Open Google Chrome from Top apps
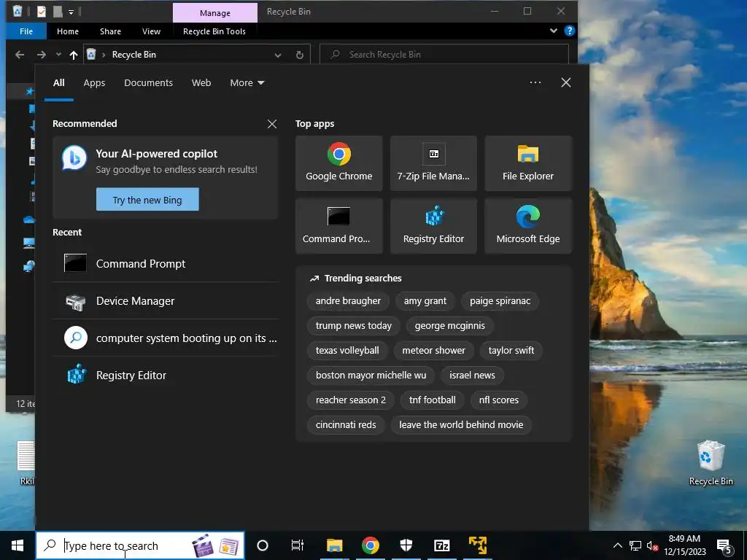The width and height of the screenshot is (747, 560). pyautogui.click(x=338, y=163)
